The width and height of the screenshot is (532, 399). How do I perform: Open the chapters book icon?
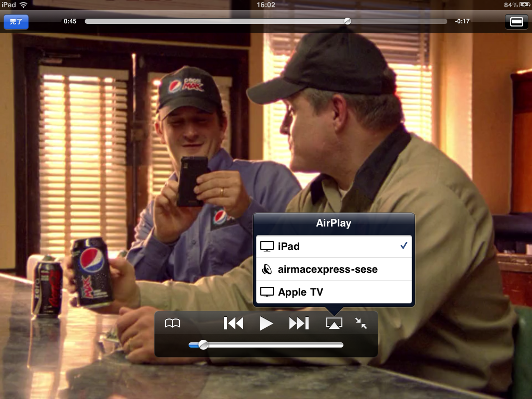172,323
